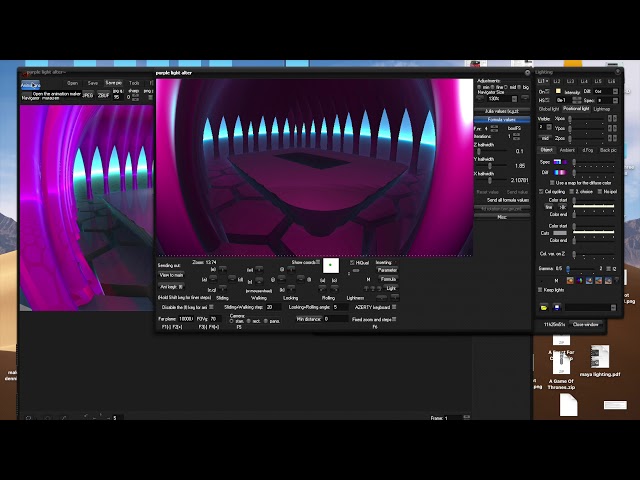The height and width of the screenshot is (480, 640).
Task: Adjust the Visible light stepper
Action: (x=549, y=127)
